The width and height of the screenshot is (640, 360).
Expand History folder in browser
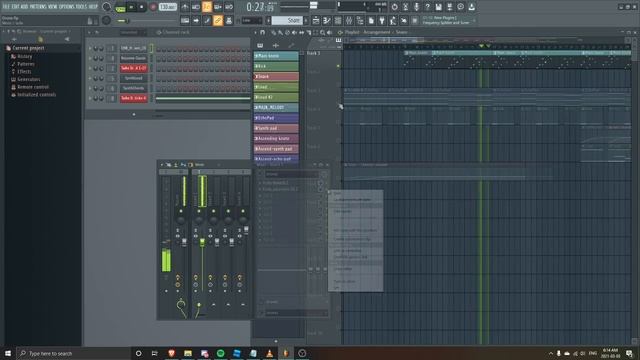(24, 56)
